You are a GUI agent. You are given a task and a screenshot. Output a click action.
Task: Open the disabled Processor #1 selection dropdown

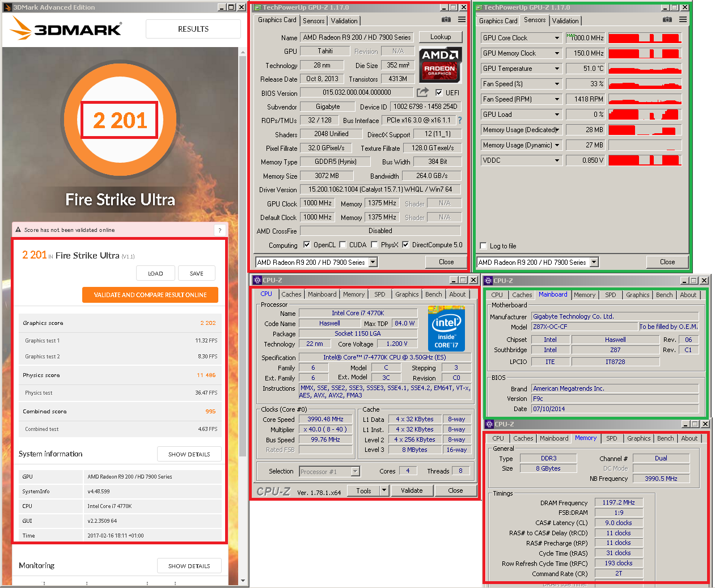(356, 471)
